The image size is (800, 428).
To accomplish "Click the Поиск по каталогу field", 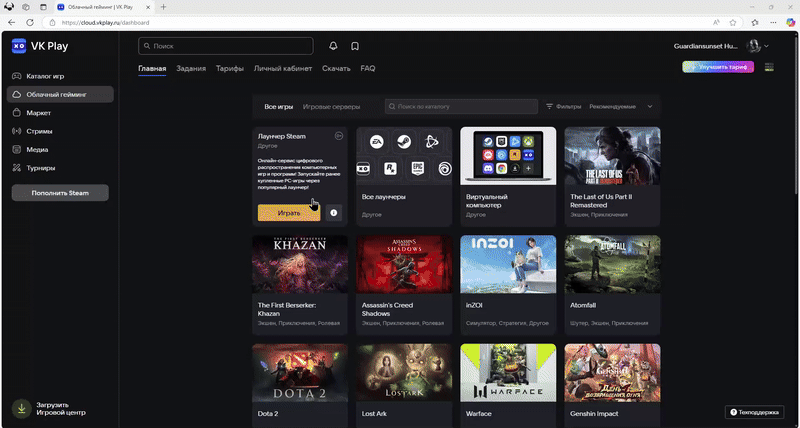I will [462, 107].
